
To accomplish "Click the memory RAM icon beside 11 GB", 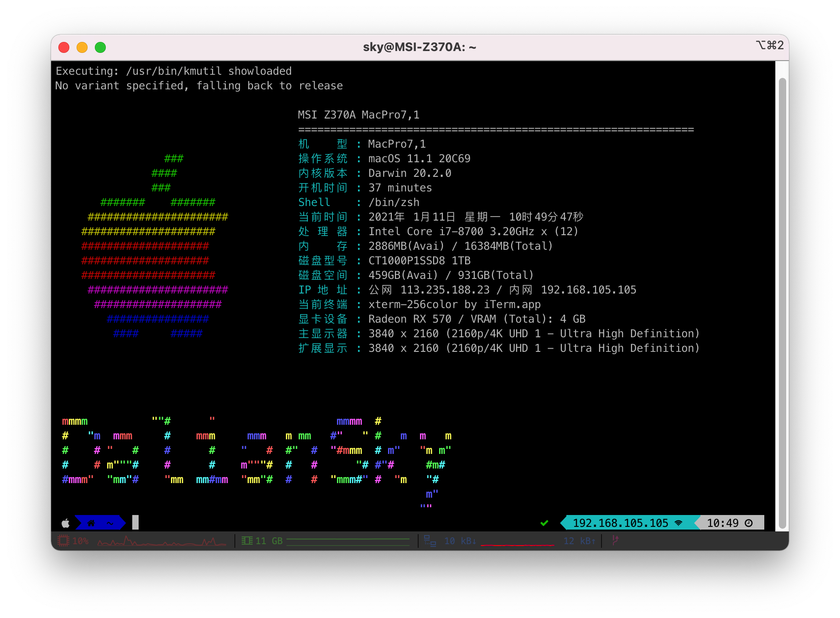I will [247, 541].
